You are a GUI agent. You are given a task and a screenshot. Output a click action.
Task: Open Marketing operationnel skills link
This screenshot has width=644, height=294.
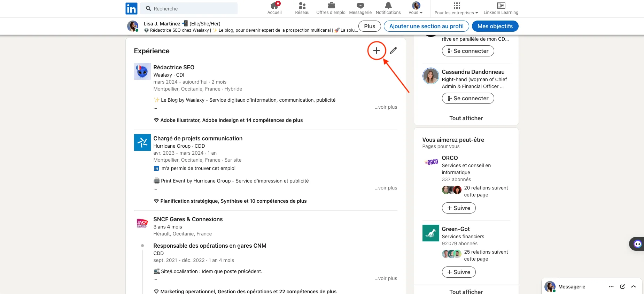245,291
